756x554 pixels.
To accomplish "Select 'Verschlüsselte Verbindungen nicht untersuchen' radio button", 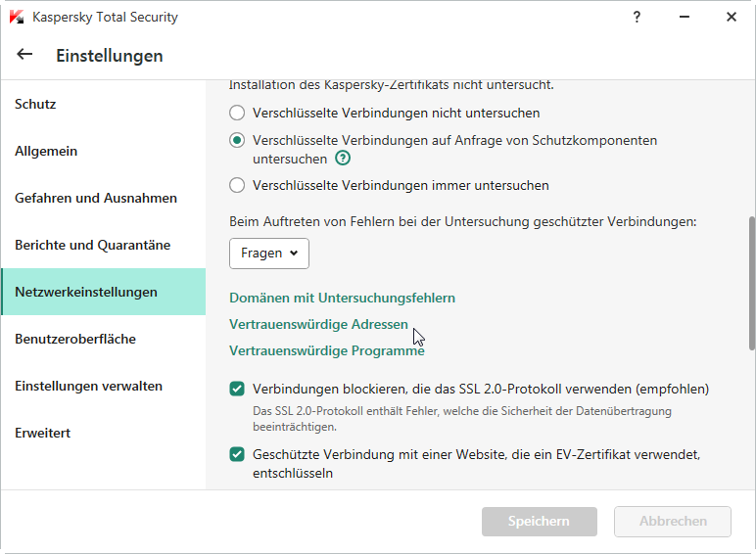I will (237, 113).
